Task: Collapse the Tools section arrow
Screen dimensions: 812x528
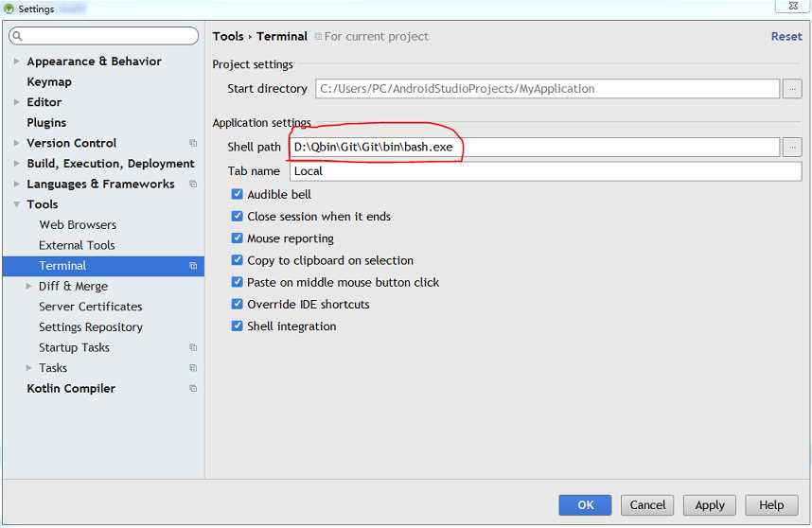Action: [x=17, y=204]
